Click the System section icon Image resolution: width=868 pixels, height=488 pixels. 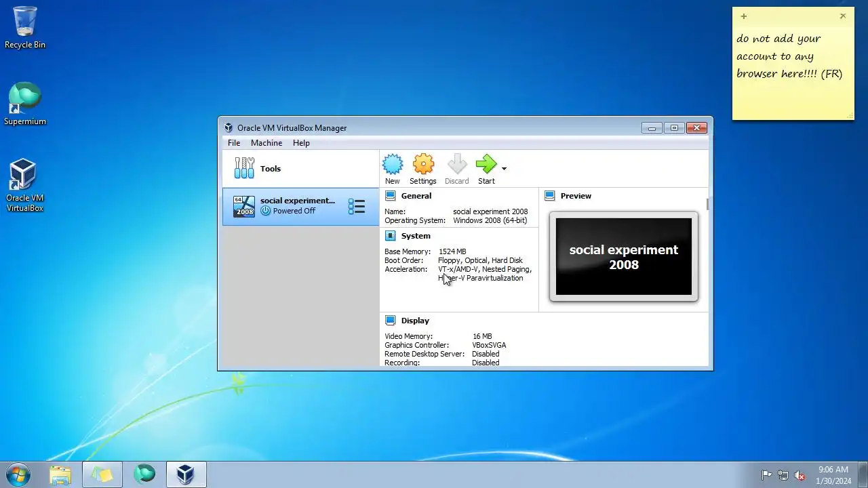pos(390,236)
